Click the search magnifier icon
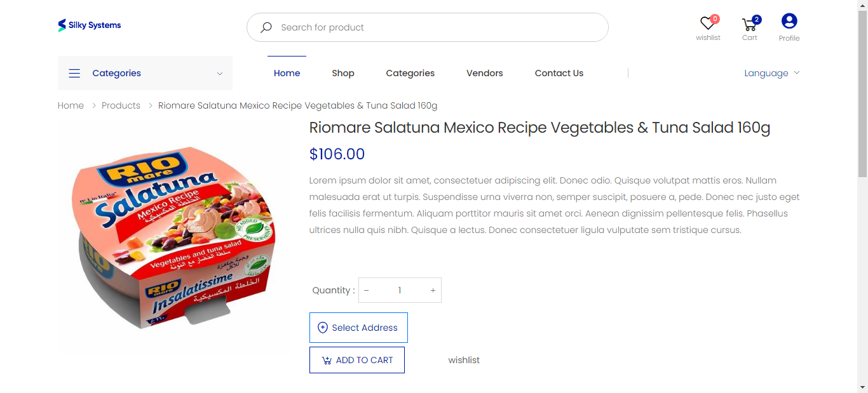This screenshot has height=393, width=868. [x=266, y=27]
